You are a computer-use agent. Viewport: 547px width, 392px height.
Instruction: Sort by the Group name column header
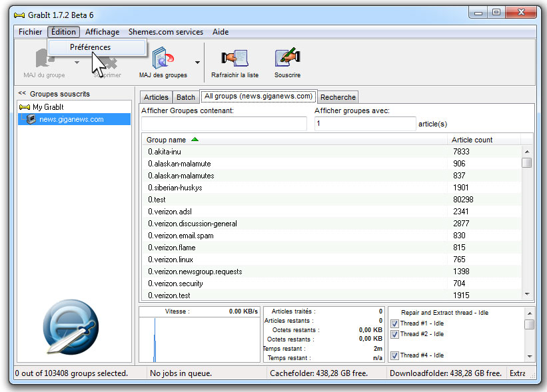[x=294, y=140]
